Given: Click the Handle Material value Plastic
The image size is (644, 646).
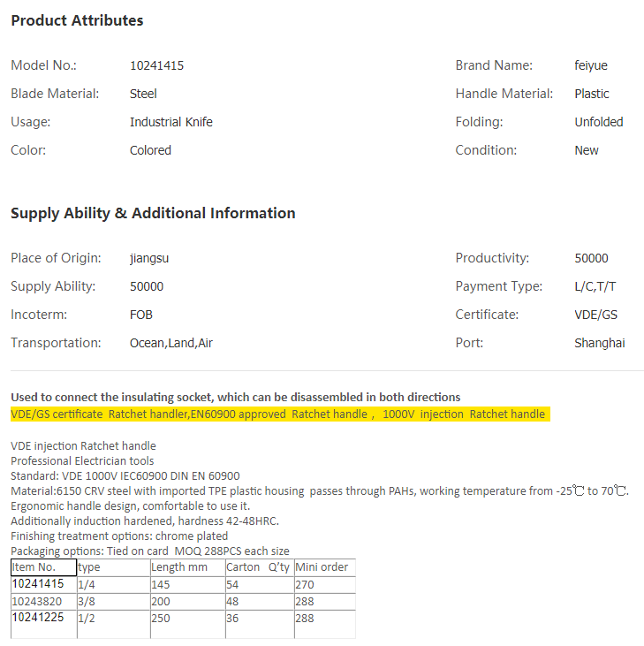Looking at the screenshot, I should [592, 94].
